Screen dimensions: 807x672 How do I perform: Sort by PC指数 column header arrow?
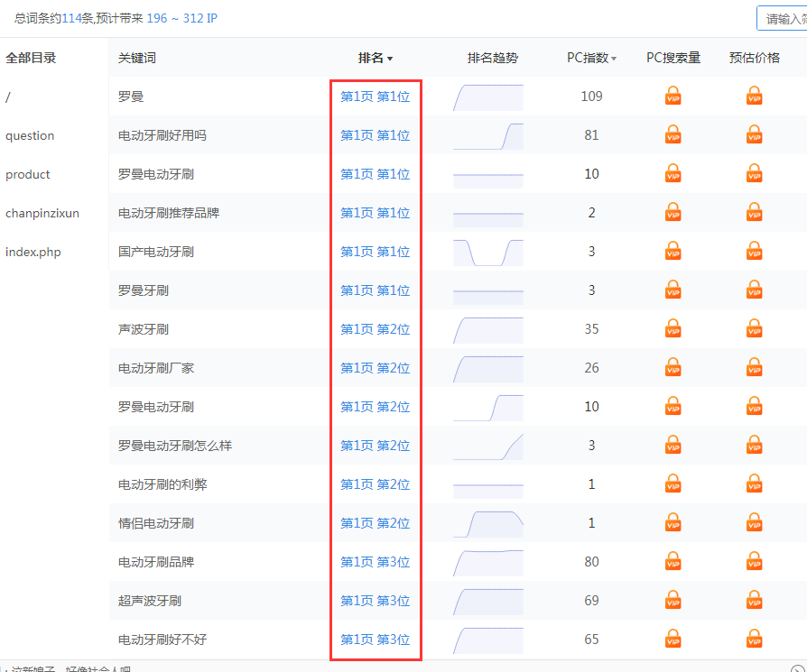(x=614, y=59)
